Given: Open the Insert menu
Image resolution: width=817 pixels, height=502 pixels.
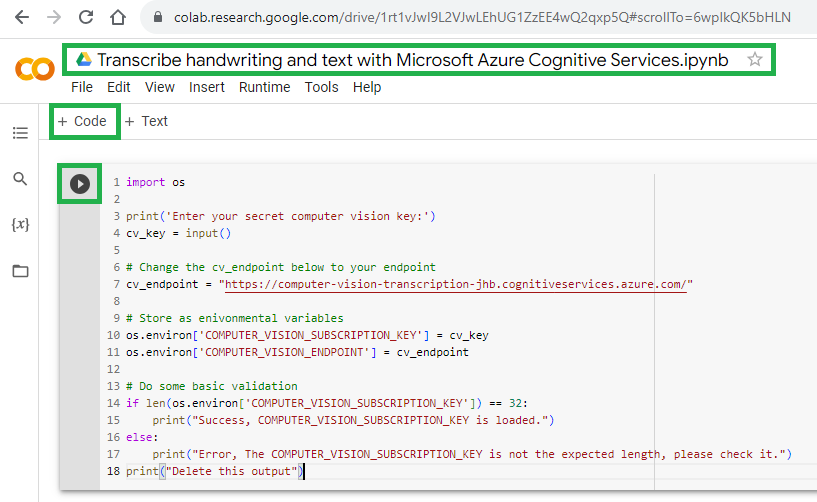Looking at the screenshot, I should (x=207, y=87).
